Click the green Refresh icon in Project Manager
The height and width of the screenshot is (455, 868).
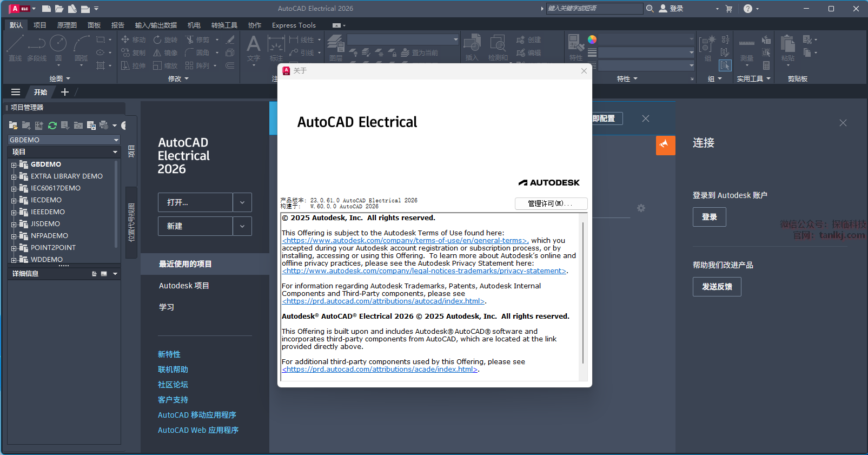pos(52,126)
